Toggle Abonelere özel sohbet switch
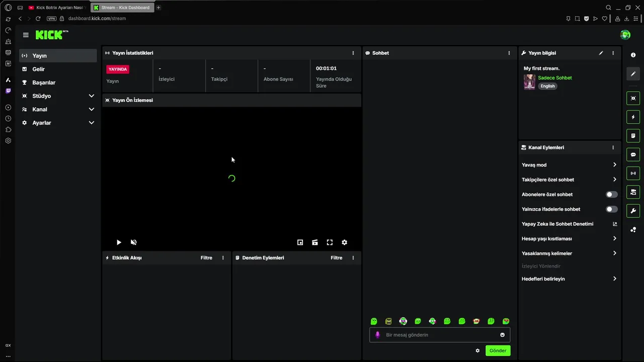 (611, 194)
